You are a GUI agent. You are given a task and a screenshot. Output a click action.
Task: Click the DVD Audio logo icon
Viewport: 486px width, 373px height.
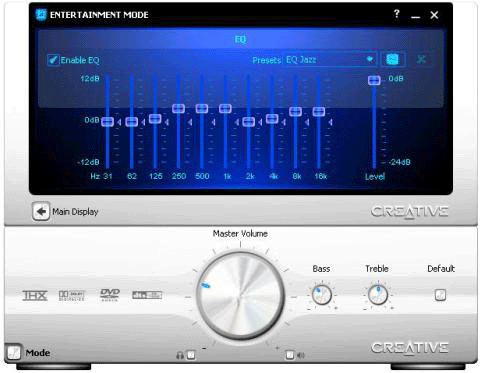110,295
